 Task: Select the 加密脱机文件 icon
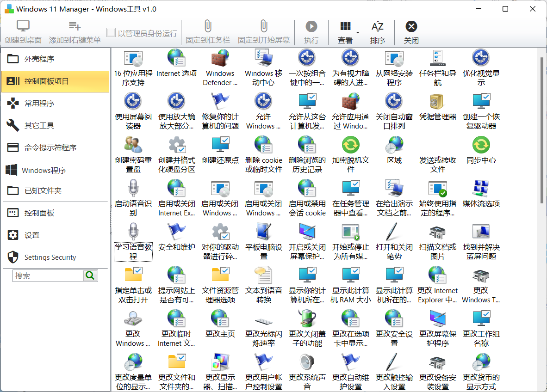tap(351, 145)
